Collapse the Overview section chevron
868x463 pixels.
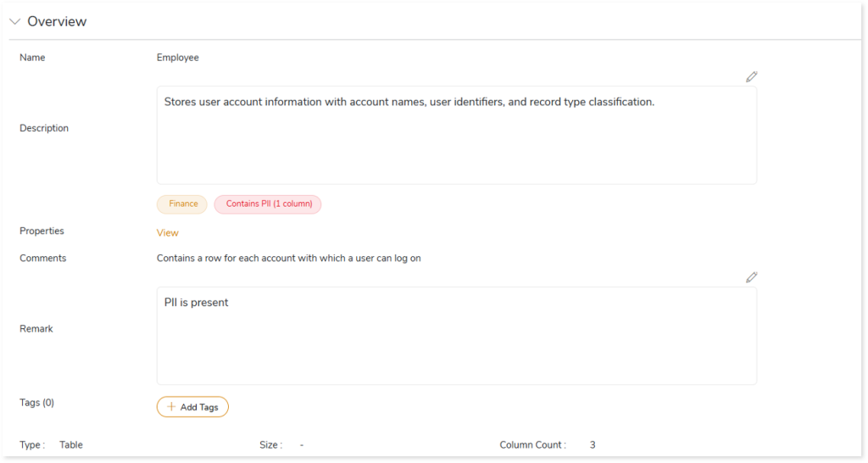point(14,22)
